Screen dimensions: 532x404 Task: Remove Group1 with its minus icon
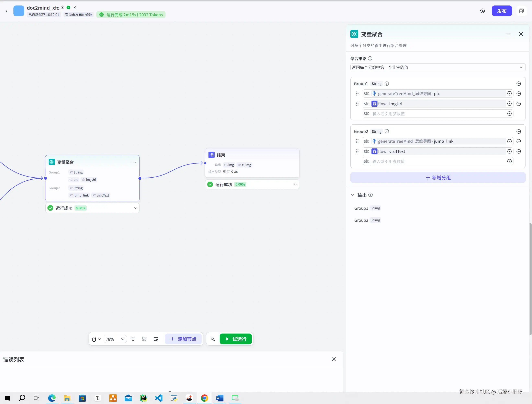[x=519, y=84]
